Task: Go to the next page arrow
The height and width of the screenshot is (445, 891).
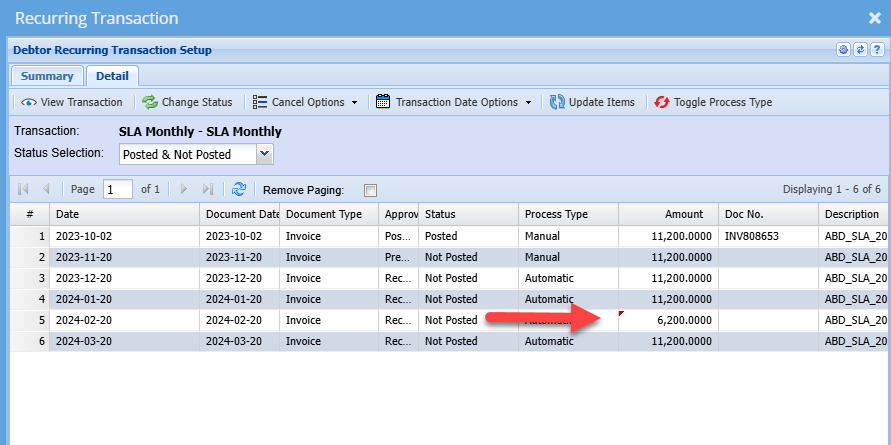Action: pyautogui.click(x=183, y=189)
